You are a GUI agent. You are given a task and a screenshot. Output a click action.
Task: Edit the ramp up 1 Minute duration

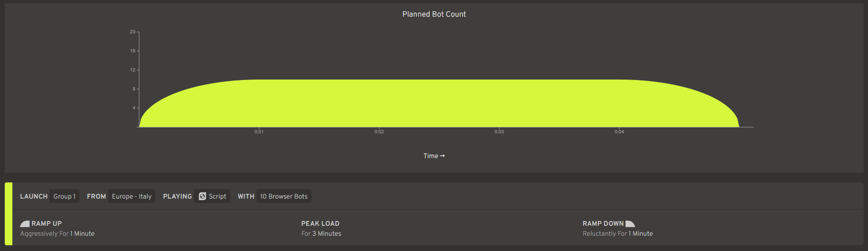(x=82, y=234)
